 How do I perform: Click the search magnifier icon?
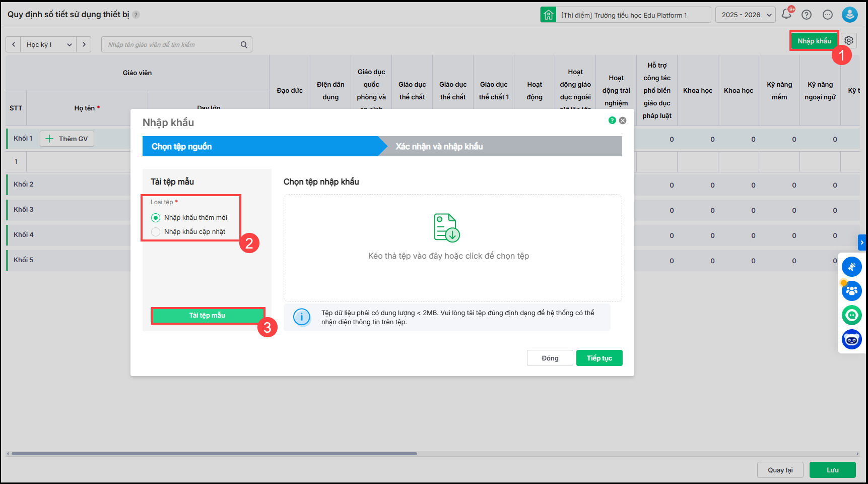244,45
